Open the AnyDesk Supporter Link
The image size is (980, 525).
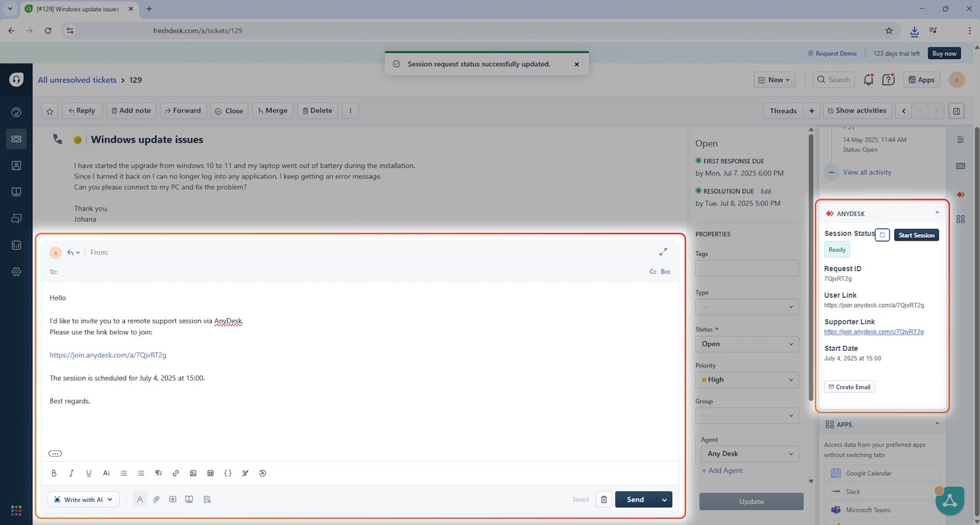pos(874,332)
